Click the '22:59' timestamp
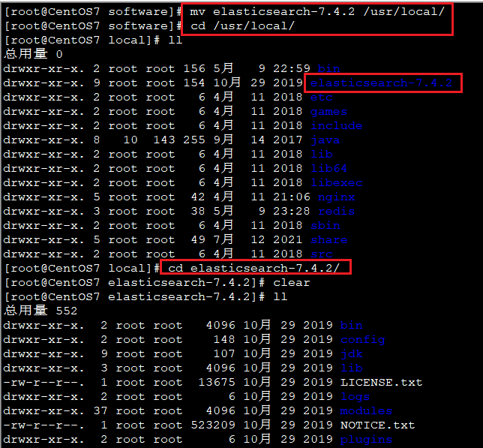The width and height of the screenshot is (483, 448). point(292,68)
